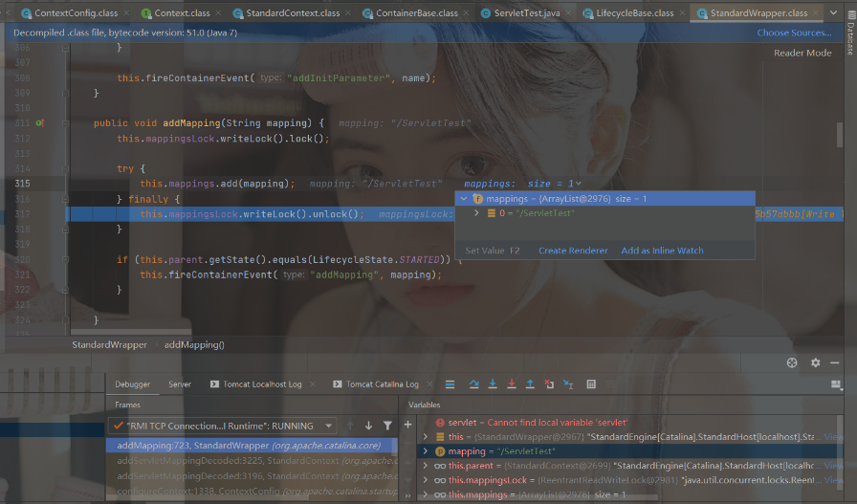857x504 pixels.
Task: Click the Run to Cursor icon
Action: [568, 384]
